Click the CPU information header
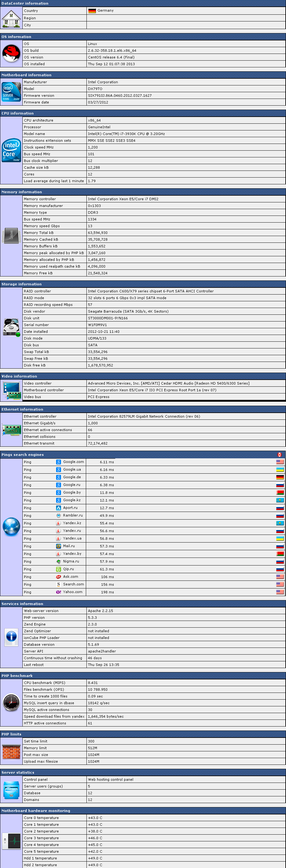 (x=143, y=113)
